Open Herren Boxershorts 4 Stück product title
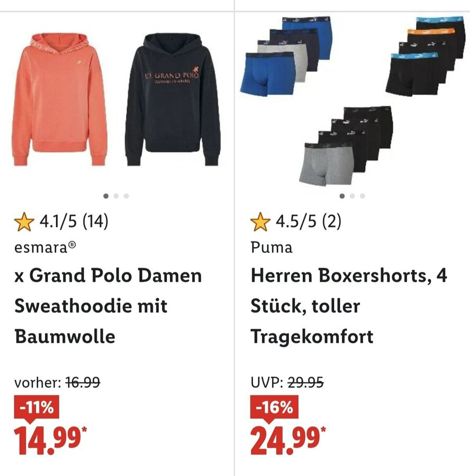 click(349, 306)
